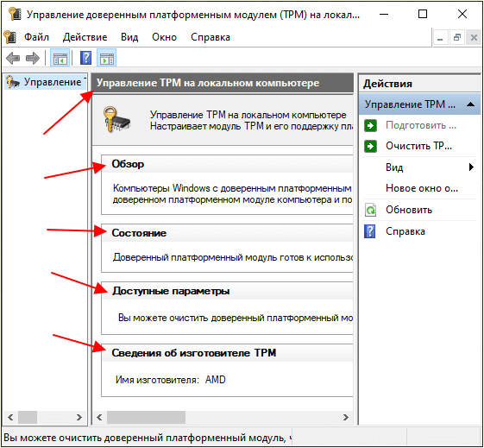Click the Очистить TP... action link
Screen dimensions: 484x448
pos(419,146)
